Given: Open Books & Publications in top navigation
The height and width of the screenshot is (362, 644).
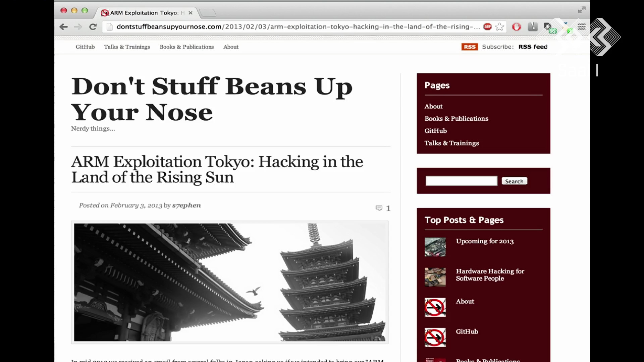Looking at the screenshot, I should [187, 47].
